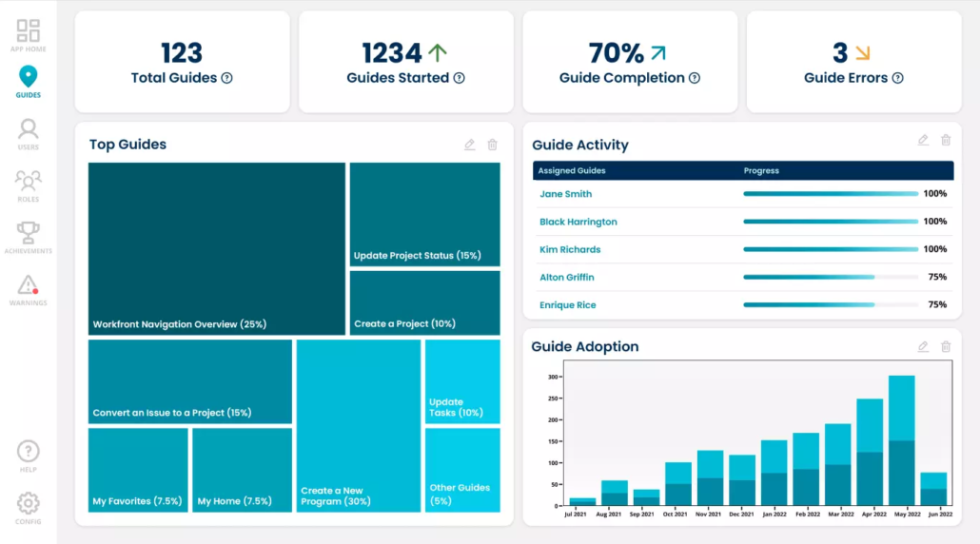Select the Guides tab in sidebar
Image resolution: width=980 pixels, height=544 pixels.
(x=28, y=82)
